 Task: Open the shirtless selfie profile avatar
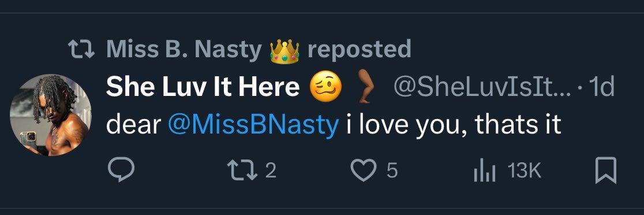(x=51, y=115)
